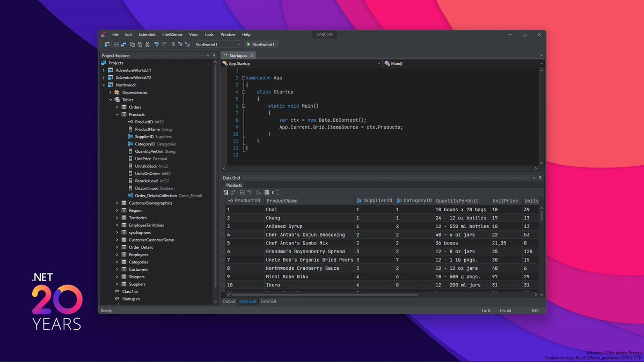Click the LinqCode app logo icon

tap(103, 34)
